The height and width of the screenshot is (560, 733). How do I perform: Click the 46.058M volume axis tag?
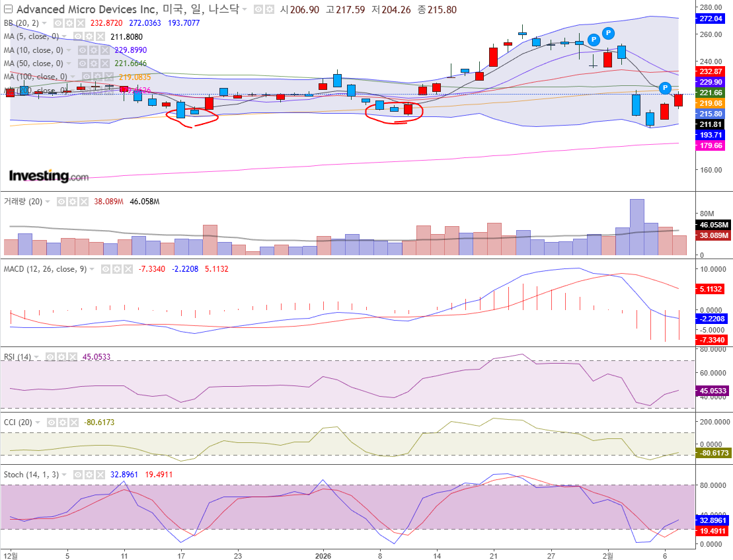point(713,225)
